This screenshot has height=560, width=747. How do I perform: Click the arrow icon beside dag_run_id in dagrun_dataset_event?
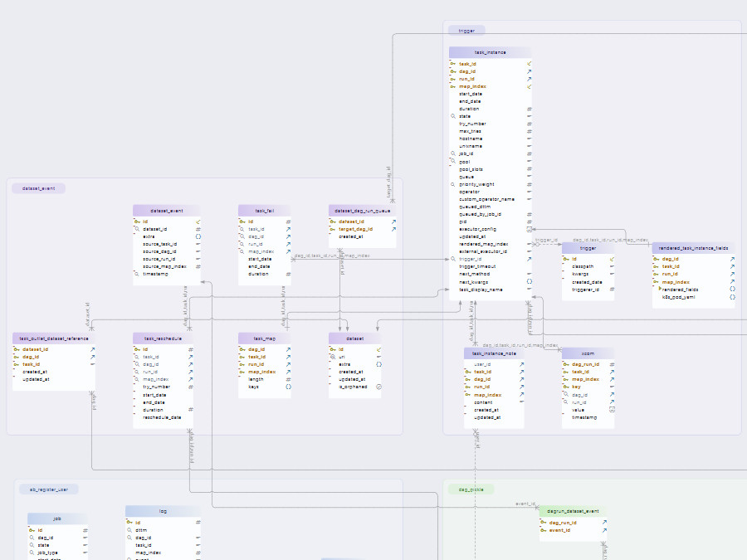pyautogui.click(x=604, y=522)
